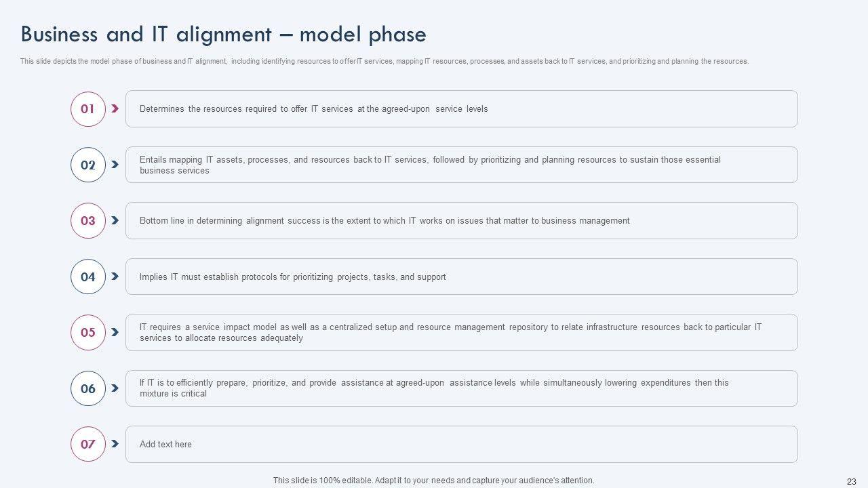Click the chevron arrow next to step 07

point(115,444)
